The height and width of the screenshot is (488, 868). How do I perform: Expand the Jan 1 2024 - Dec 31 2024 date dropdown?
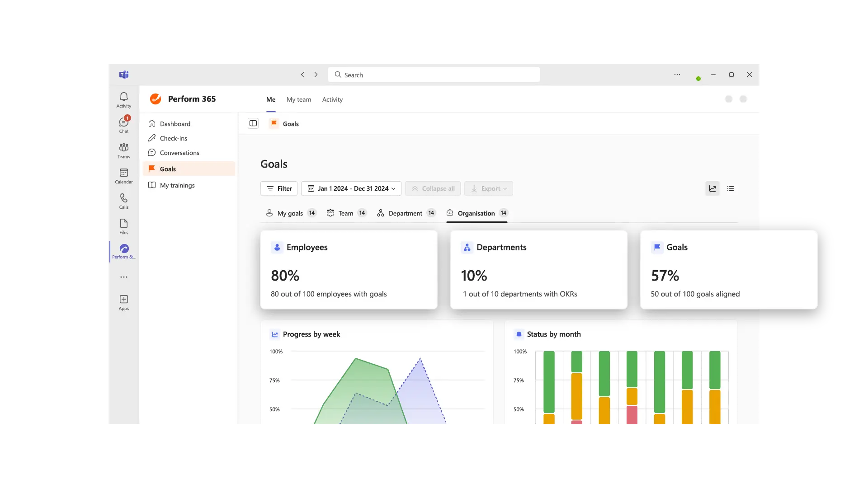pyautogui.click(x=352, y=188)
